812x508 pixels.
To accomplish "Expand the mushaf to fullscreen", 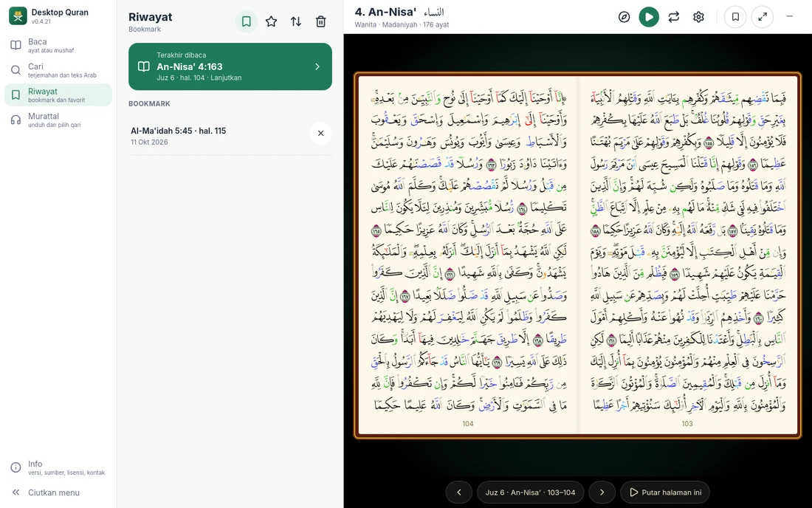I will (763, 17).
